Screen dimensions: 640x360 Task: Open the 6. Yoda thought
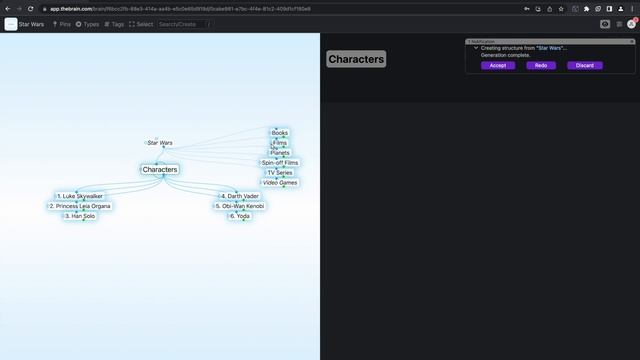click(240, 216)
